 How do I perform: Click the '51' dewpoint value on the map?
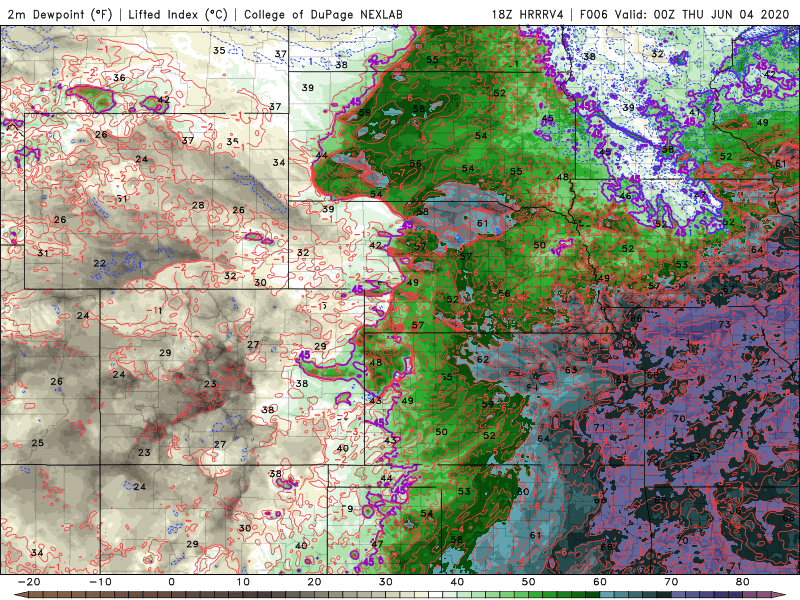pos(121,198)
